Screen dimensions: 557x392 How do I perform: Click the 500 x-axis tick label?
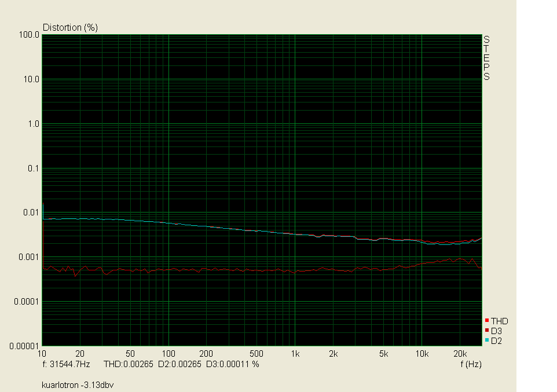256,354
